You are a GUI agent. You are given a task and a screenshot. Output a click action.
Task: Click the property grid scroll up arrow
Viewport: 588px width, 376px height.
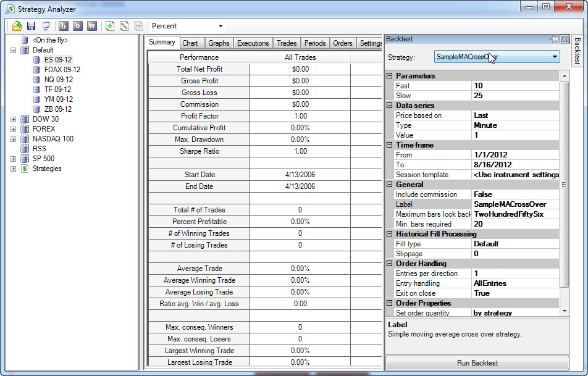pyautogui.click(x=565, y=76)
